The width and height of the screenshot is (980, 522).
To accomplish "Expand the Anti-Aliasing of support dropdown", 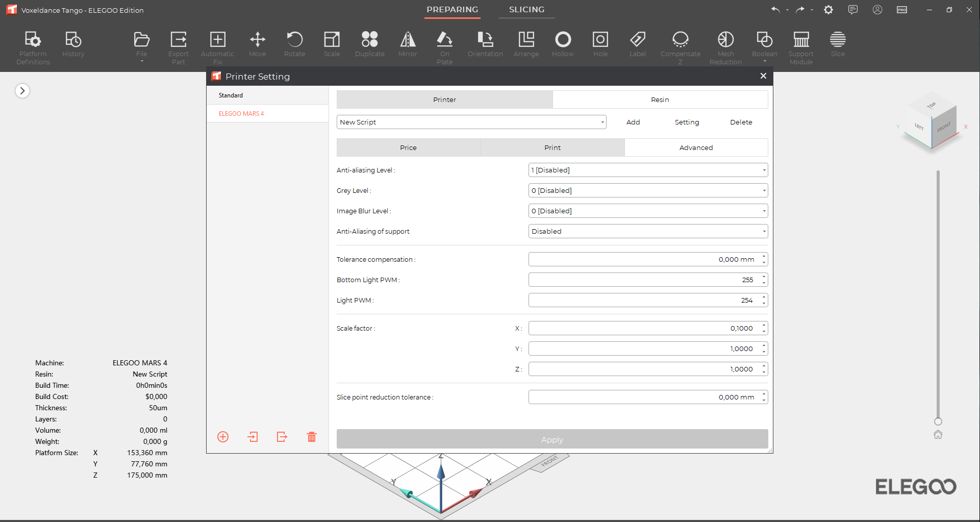I will click(x=648, y=231).
